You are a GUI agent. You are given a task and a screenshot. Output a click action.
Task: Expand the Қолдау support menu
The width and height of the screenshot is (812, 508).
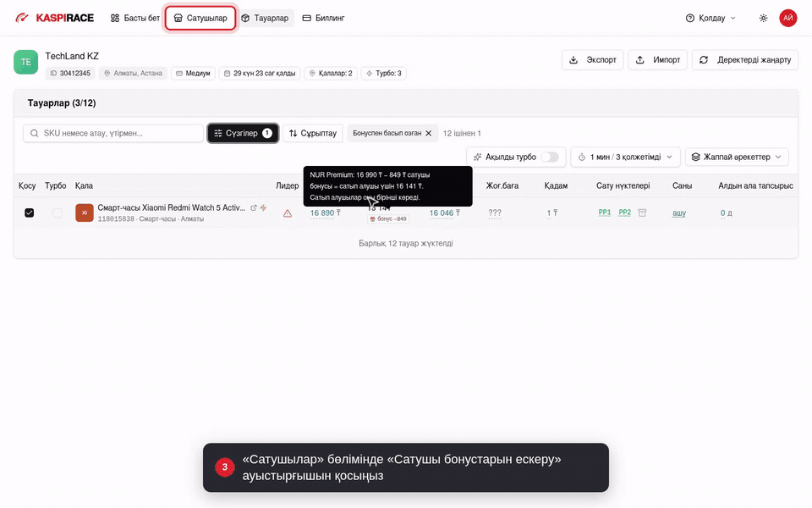tap(710, 18)
